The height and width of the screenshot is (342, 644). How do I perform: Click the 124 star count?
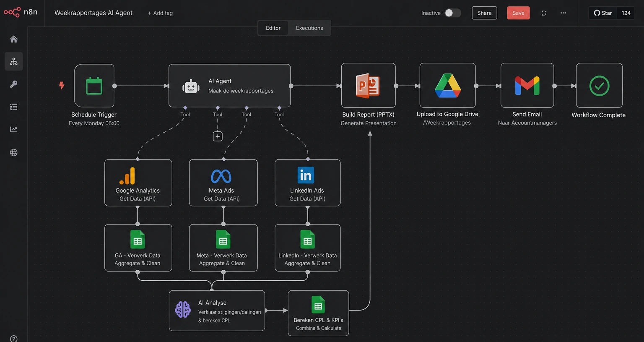626,13
